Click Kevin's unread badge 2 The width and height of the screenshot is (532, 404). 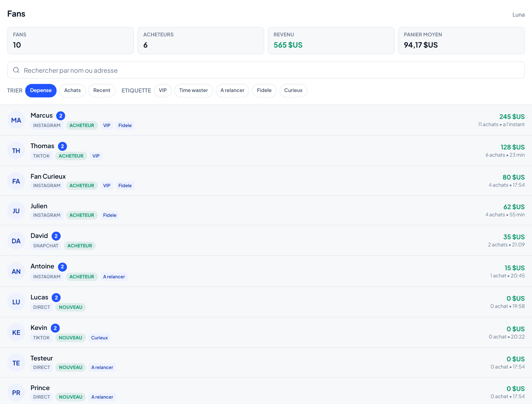[x=55, y=328]
